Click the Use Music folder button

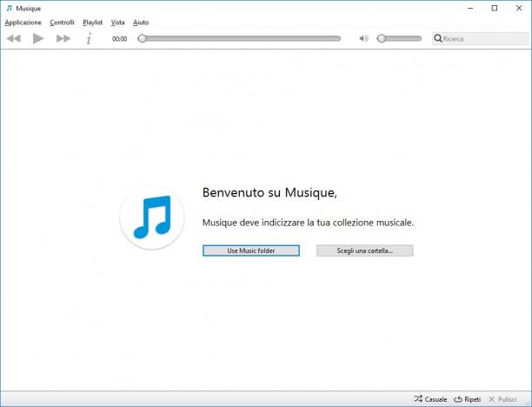(251, 250)
